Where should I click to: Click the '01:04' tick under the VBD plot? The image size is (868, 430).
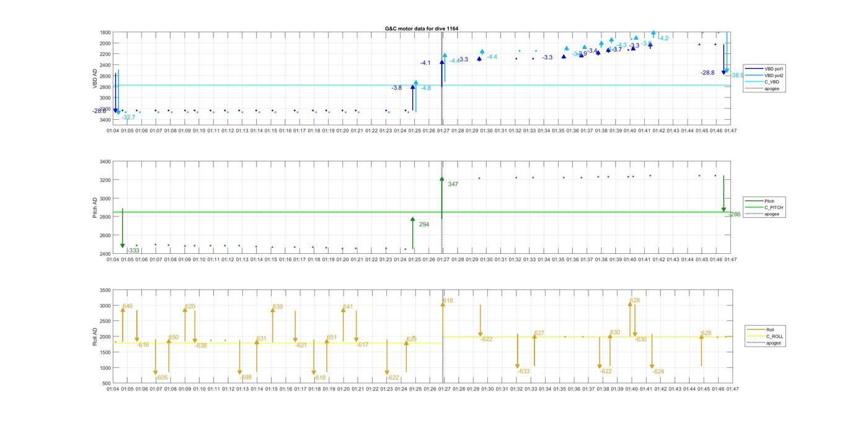pyautogui.click(x=113, y=132)
